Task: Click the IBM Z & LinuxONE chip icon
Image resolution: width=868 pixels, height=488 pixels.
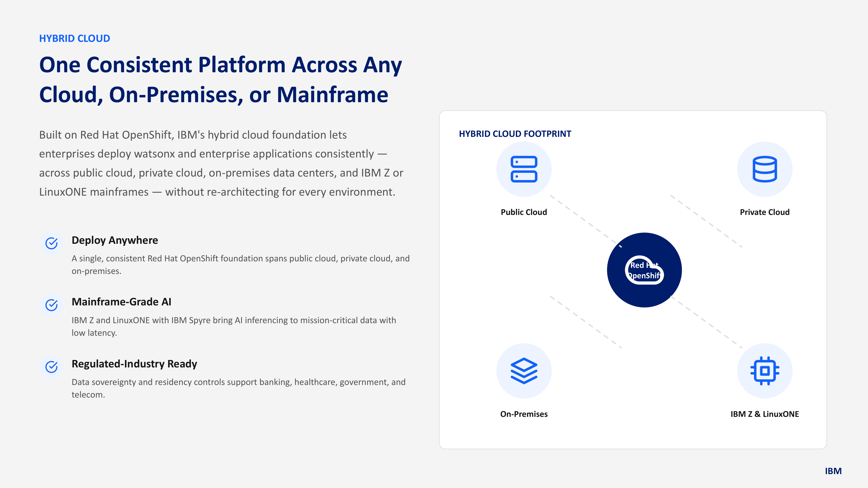Action: [x=764, y=371]
